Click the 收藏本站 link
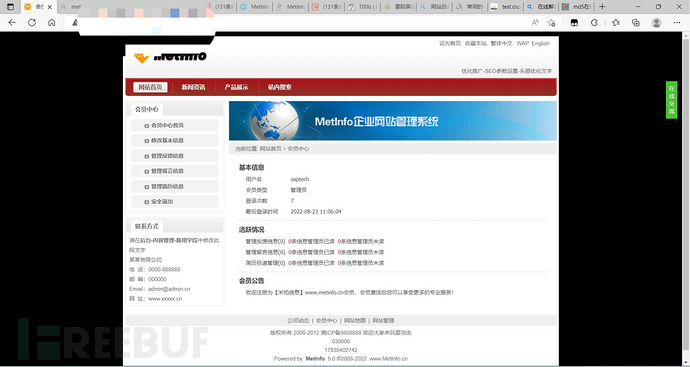Viewport: 690px width, 367px height. point(476,44)
